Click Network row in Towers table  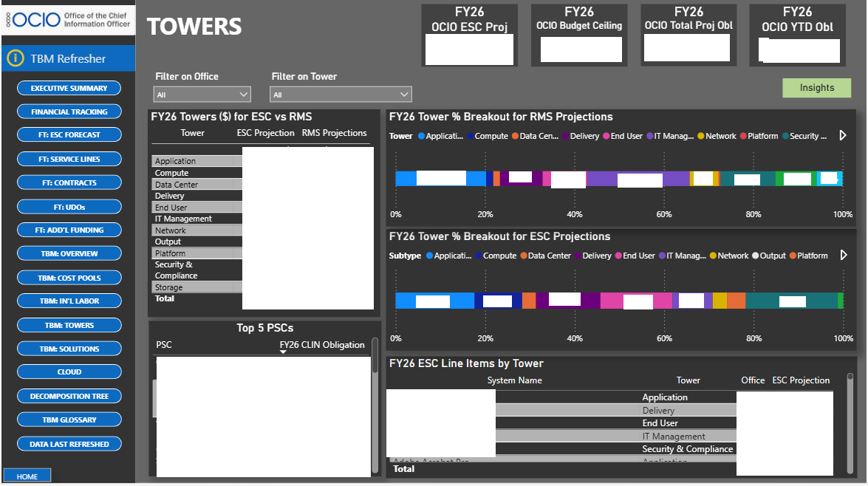pyautogui.click(x=197, y=230)
